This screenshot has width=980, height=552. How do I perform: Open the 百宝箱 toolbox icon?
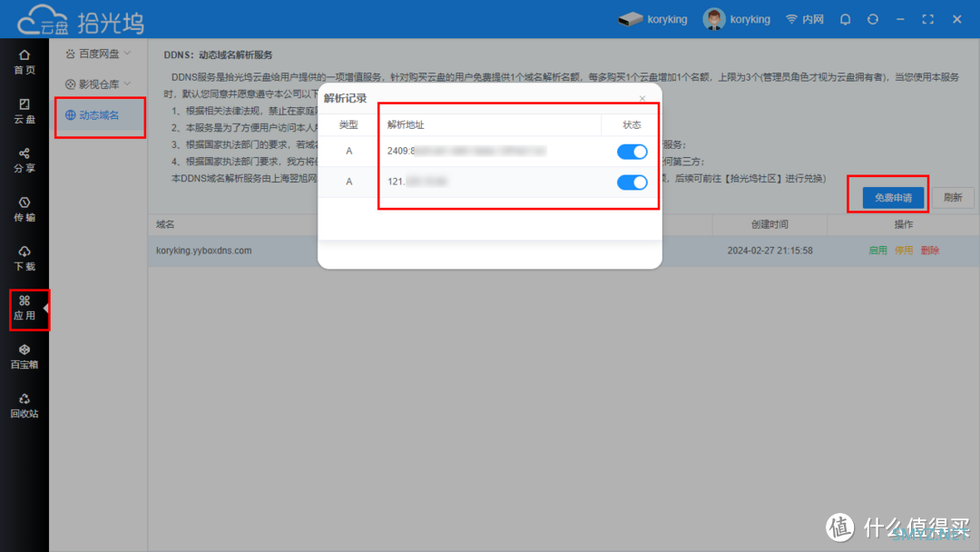pyautogui.click(x=24, y=356)
